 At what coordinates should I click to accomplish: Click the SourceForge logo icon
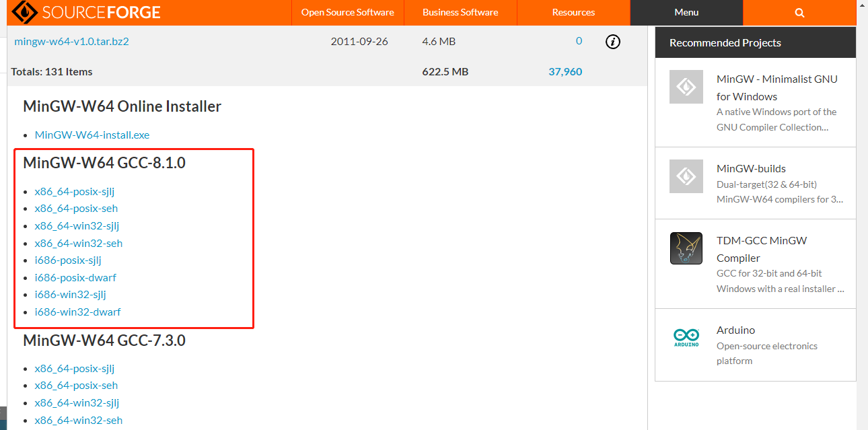coord(25,12)
